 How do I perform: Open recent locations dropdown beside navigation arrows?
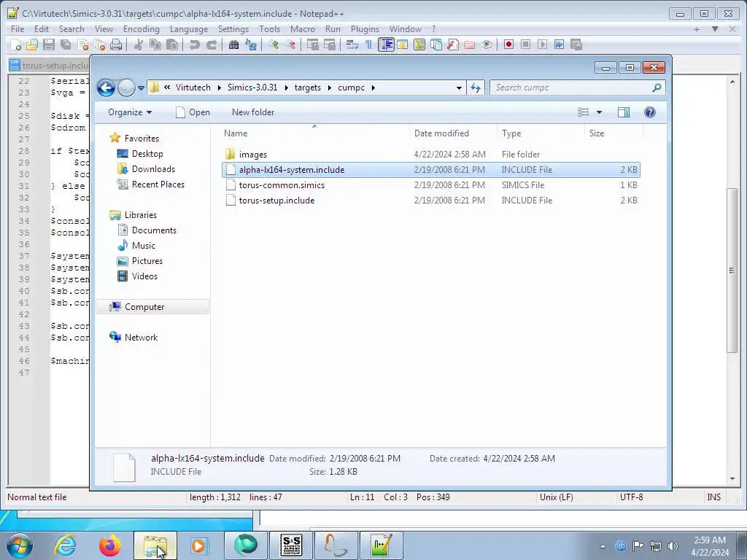click(141, 88)
